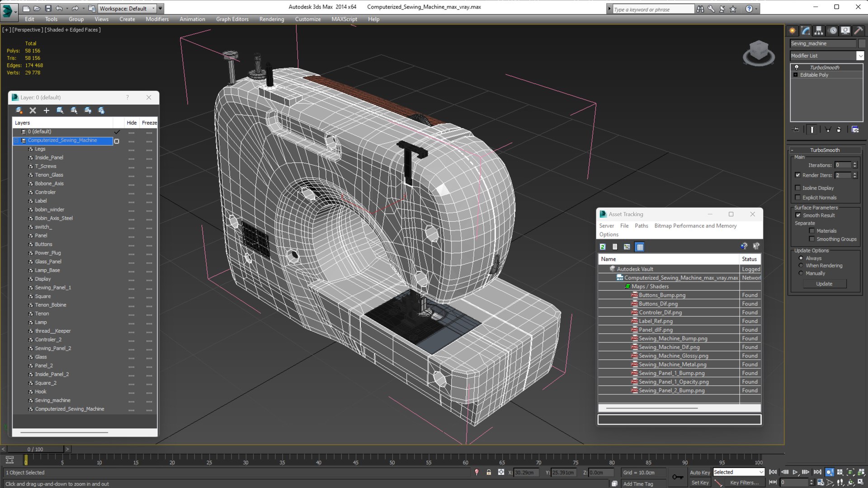The height and width of the screenshot is (488, 868).
Task: Click the Key Filters button
Action: pyautogui.click(x=744, y=483)
